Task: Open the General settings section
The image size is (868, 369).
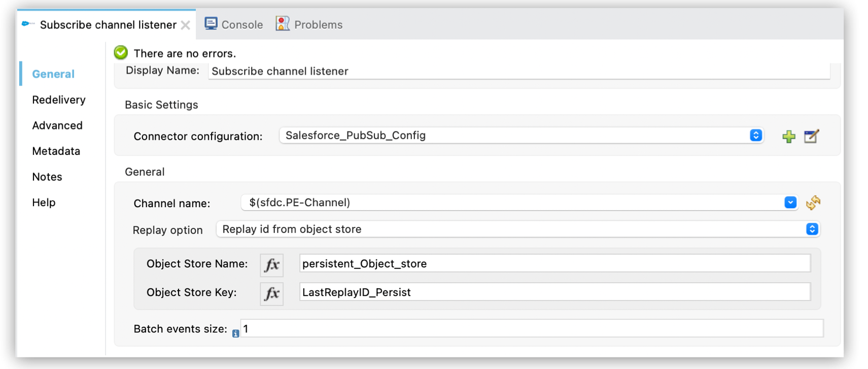Action: [x=53, y=74]
